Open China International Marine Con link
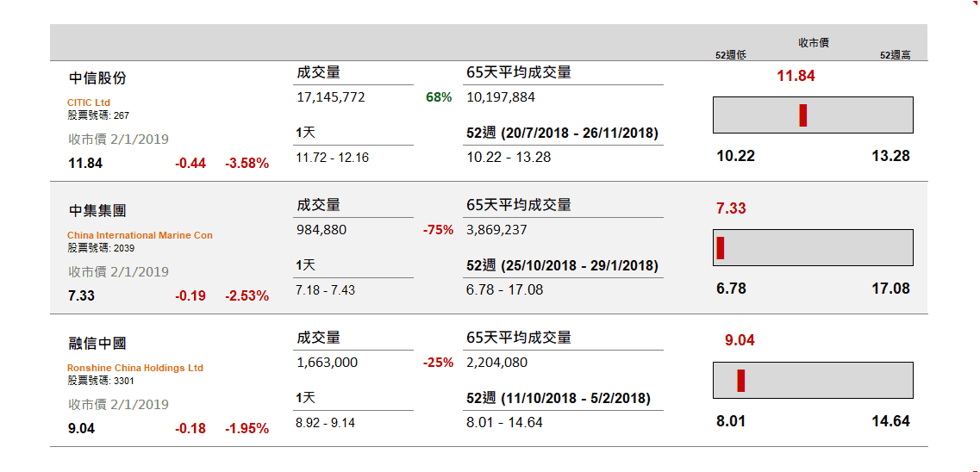This screenshot has width=980, height=472. click(x=140, y=235)
